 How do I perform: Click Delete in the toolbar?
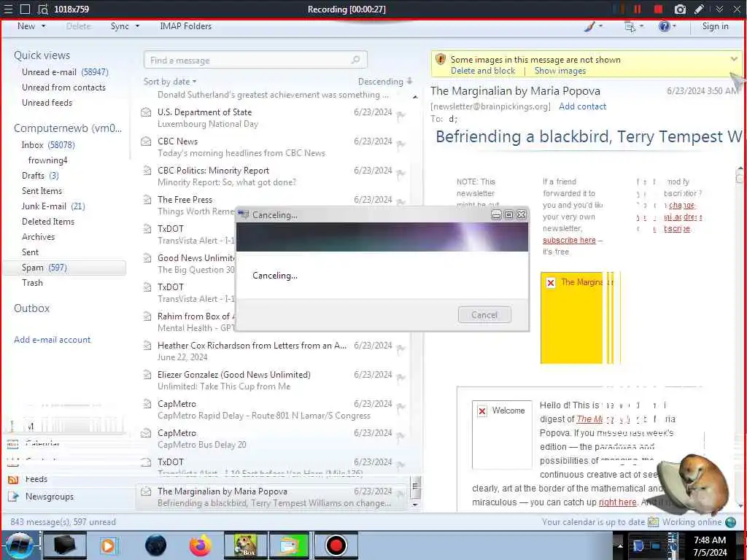click(x=79, y=26)
